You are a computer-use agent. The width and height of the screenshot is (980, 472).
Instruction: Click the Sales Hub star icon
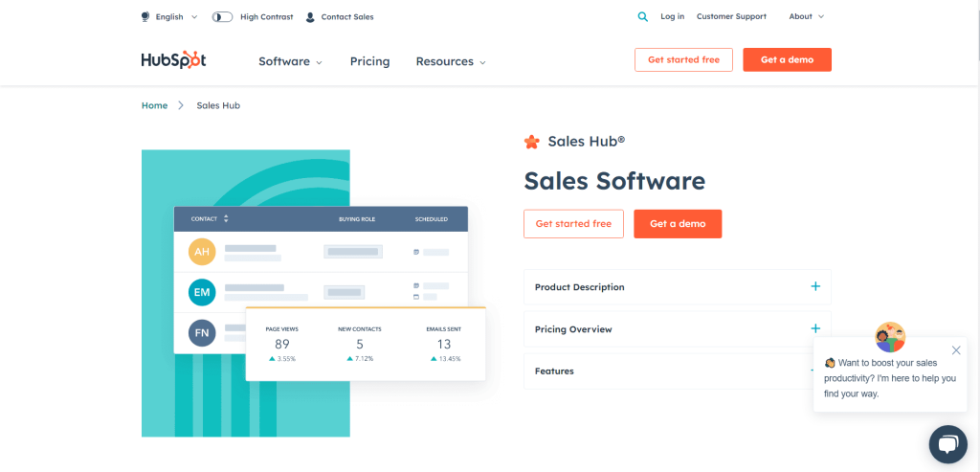point(531,142)
